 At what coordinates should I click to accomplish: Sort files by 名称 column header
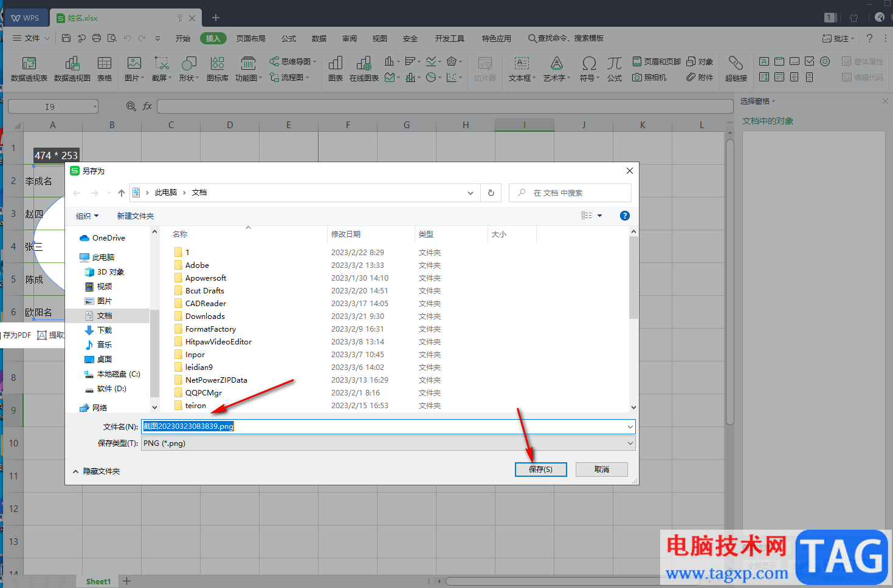click(x=180, y=234)
